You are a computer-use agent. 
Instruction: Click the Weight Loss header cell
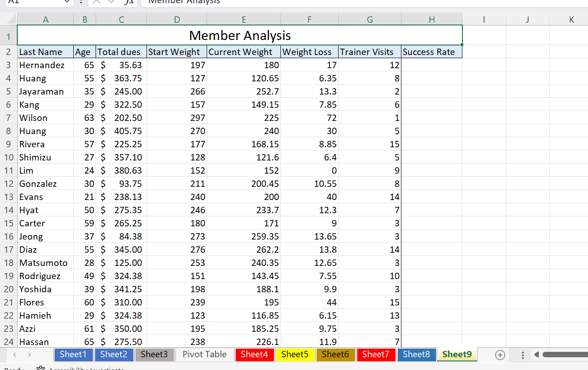(x=309, y=52)
